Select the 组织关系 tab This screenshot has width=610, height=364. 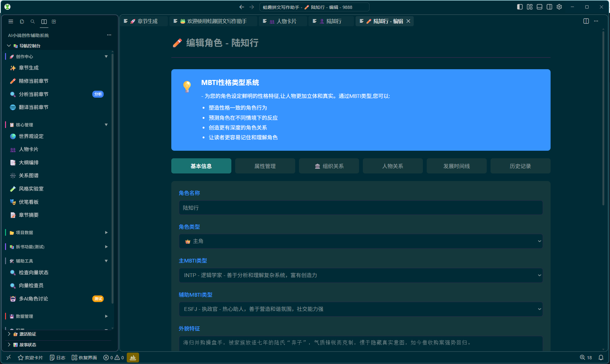point(329,166)
